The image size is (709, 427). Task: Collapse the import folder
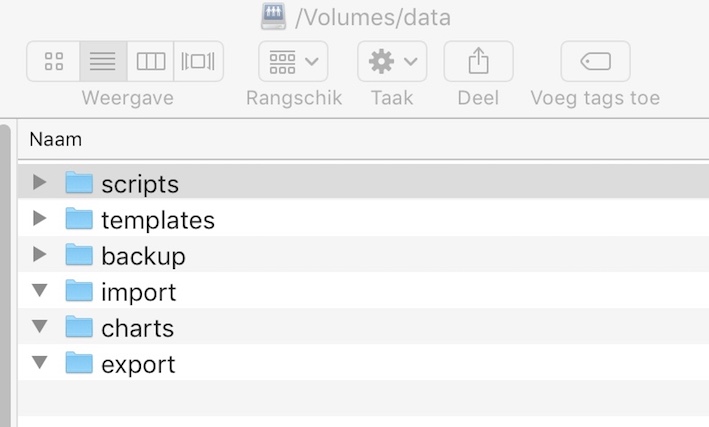[40, 290]
